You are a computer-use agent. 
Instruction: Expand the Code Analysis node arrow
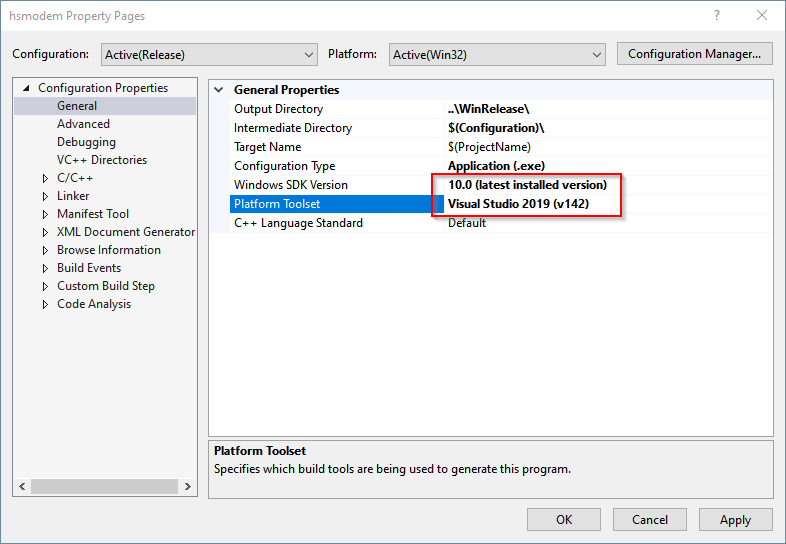tap(45, 304)
